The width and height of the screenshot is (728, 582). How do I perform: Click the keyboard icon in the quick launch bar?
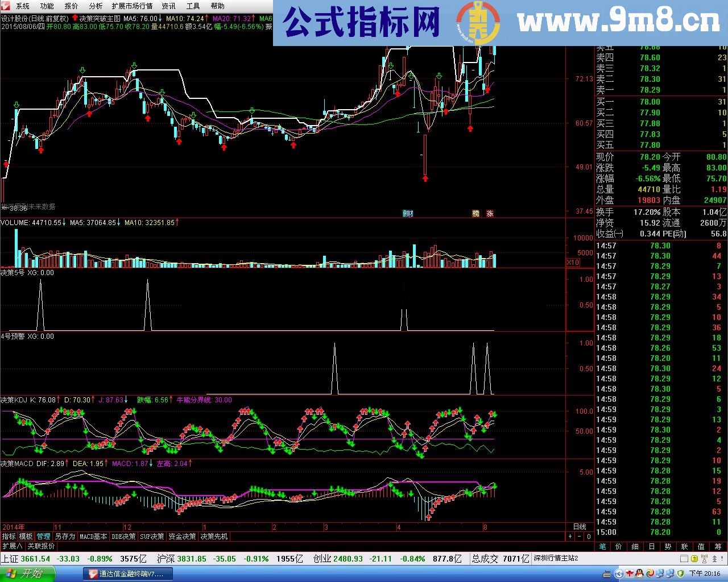click(607, 574)
